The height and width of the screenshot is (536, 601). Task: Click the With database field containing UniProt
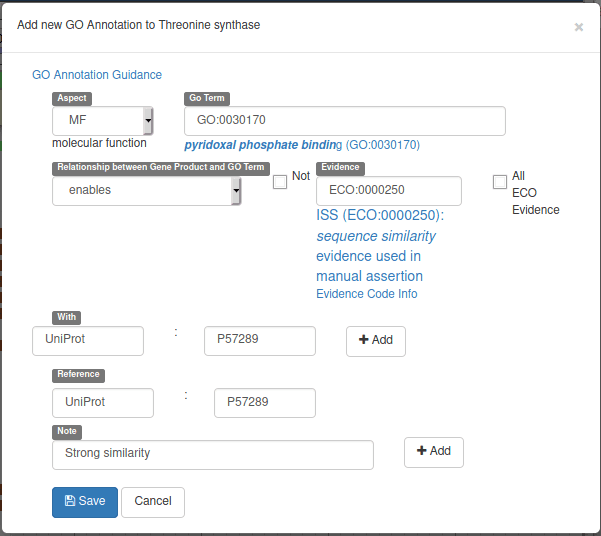pyautogui.click(x=88, y=340)
